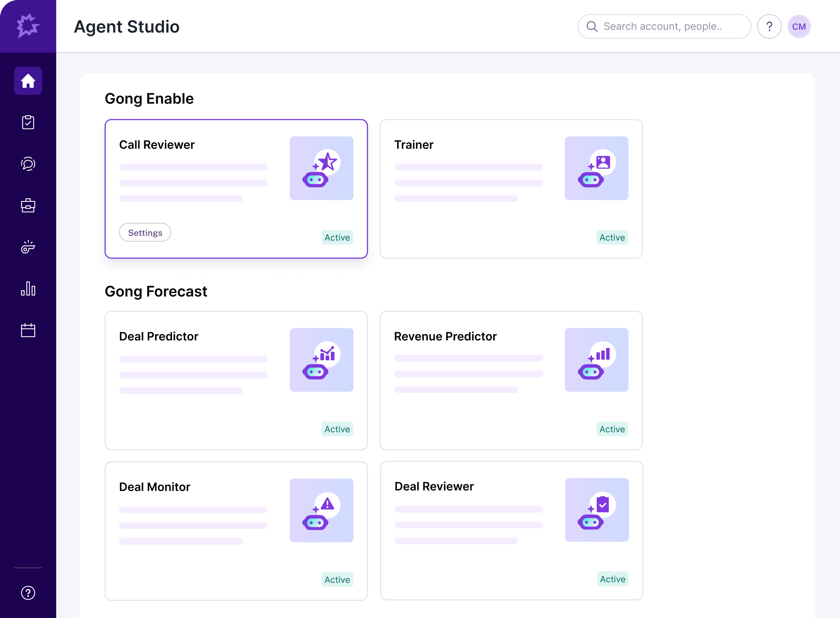Click the Call Reviewer star robot thumbnail

321,168
